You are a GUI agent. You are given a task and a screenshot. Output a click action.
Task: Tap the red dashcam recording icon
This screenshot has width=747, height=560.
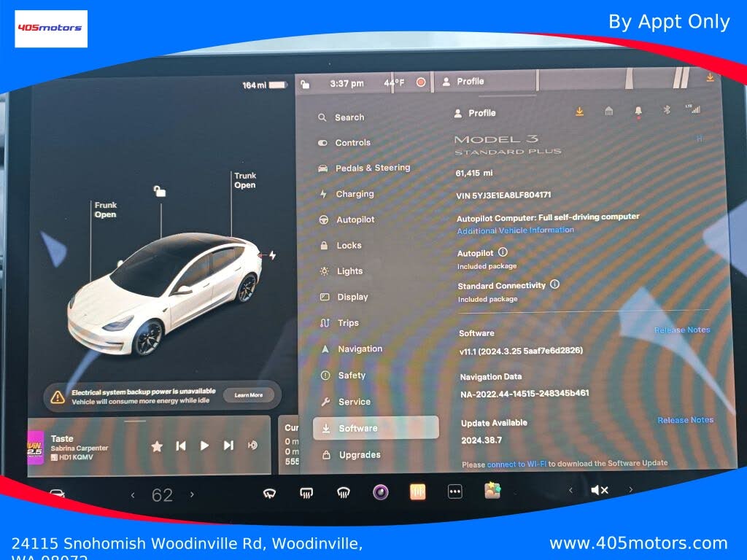click(421, 82)
